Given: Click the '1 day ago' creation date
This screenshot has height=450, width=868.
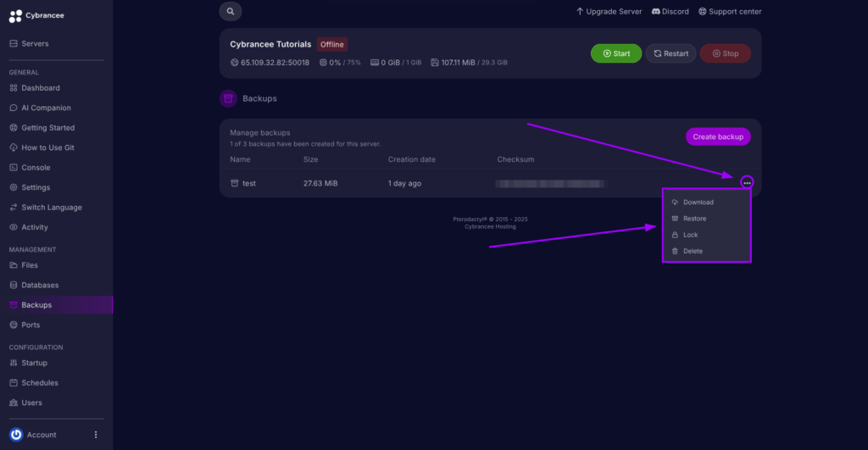Looking at the screenshot, I should tap(404, 184).
